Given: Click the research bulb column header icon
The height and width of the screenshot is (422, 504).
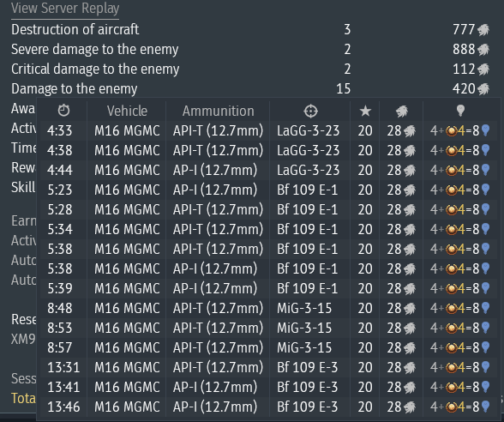Looking at the screenshot, I should click(460, 111).
